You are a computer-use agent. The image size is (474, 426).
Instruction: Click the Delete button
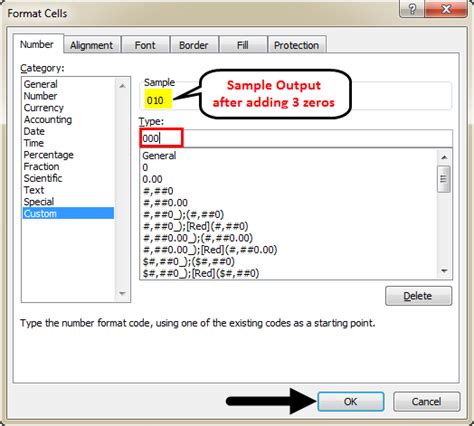pyautogui.click(x=418, y=296)
